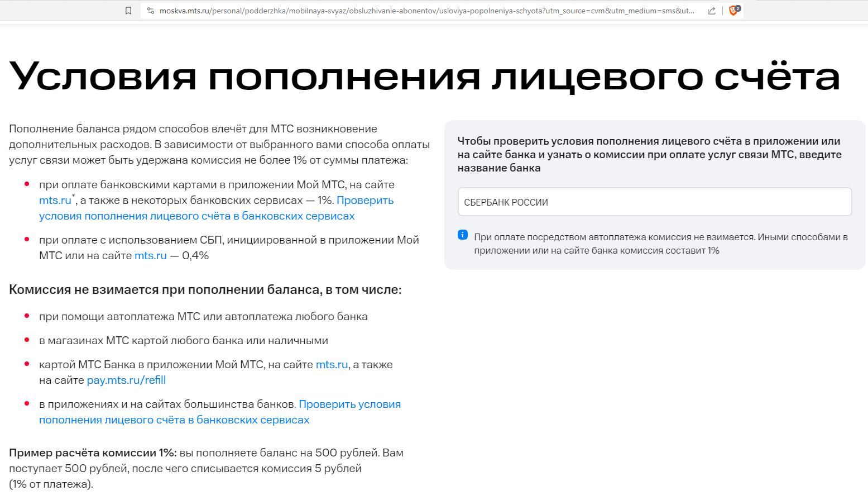The width and height of the screenshot is (868, 500).
Task: Click the blue info icon in the bank panel
Action: (x=463, y=235)
